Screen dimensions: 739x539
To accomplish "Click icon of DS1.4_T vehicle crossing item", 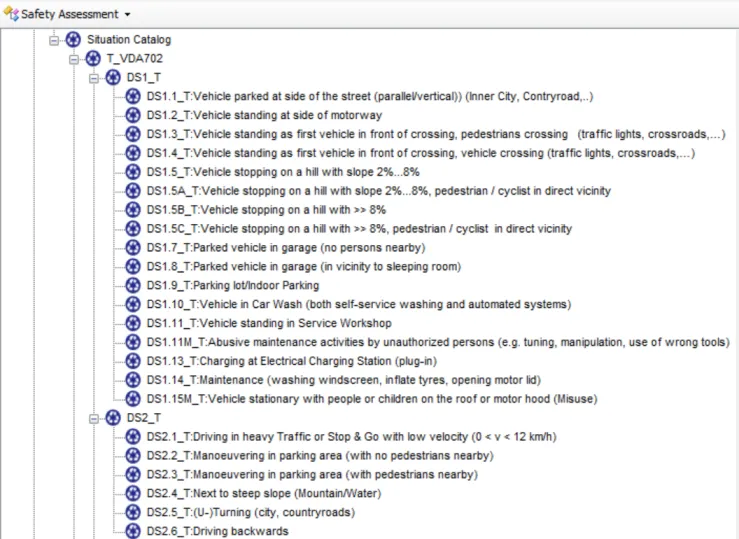I will 133,153.
